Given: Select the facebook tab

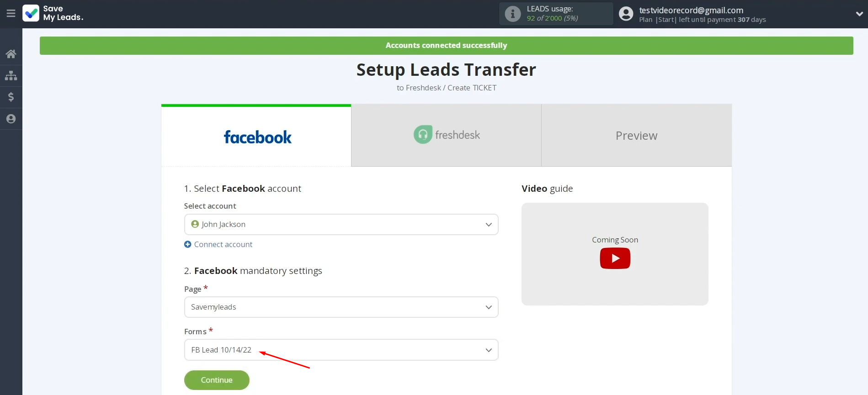Looking at the screenshot, I should [256, 136].
